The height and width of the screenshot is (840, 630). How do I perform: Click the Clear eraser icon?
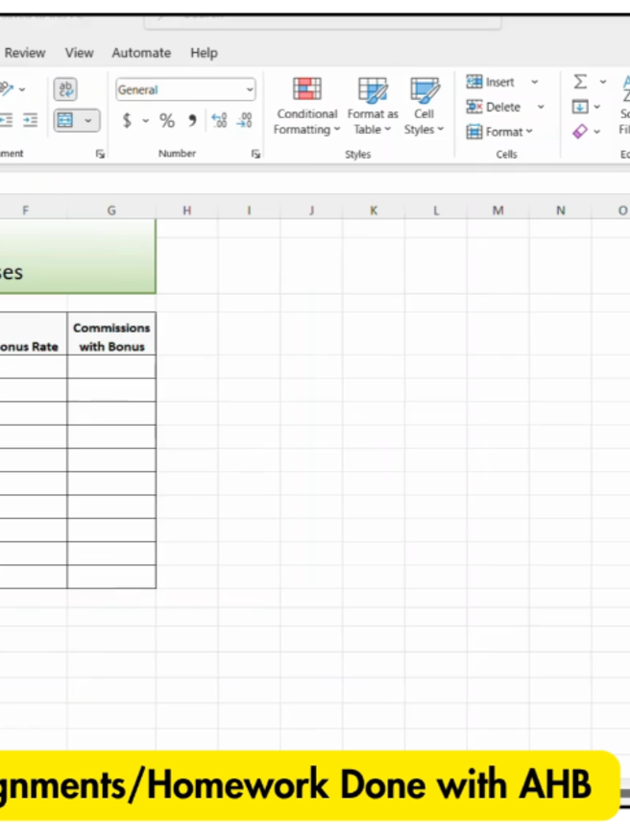pos(580,132)
